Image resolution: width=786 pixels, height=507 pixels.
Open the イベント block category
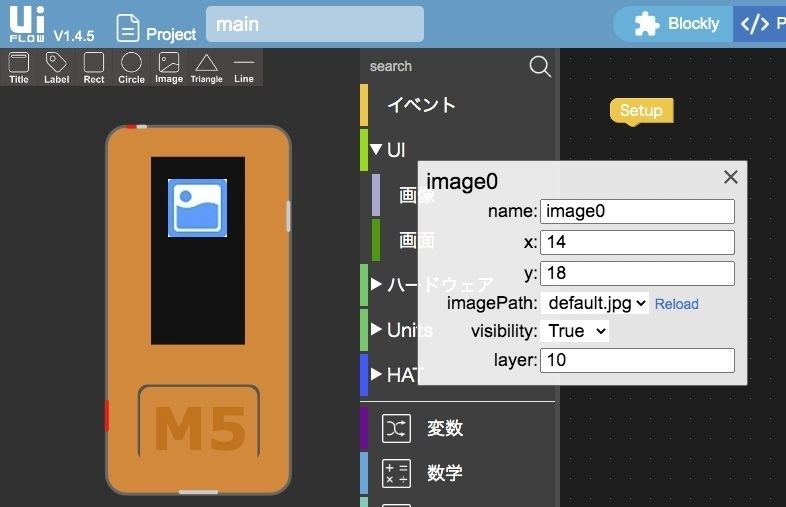click(x=421, y=105)
